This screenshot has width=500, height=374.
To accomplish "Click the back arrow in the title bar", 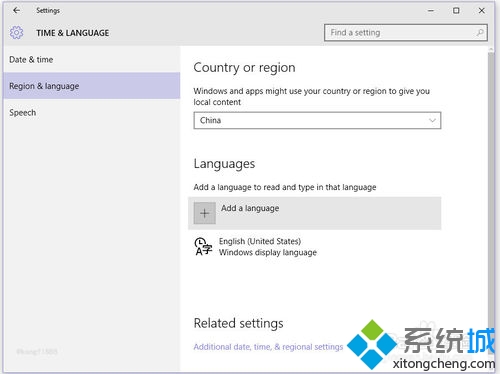I will [x=16, y=10].
